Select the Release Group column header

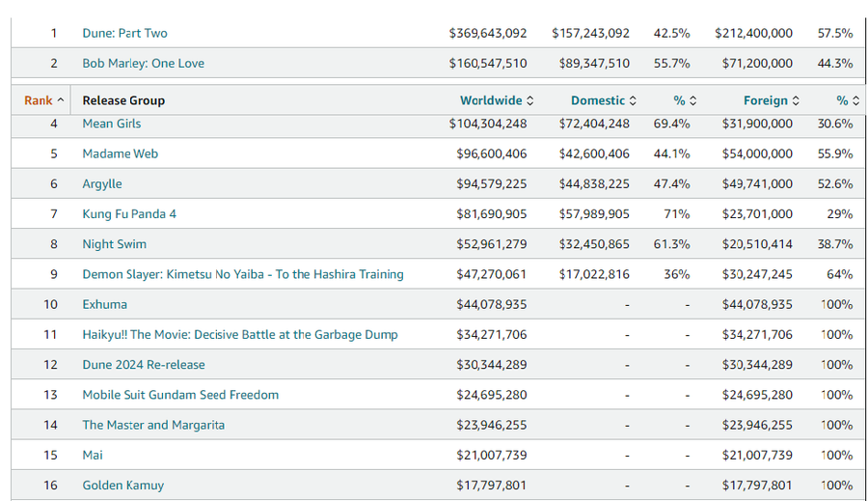coord(123,100)
